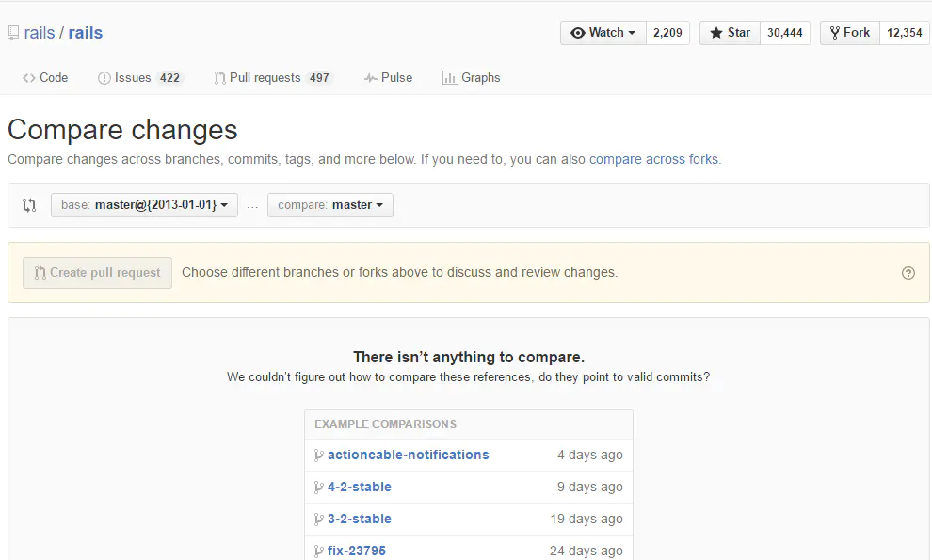Click branch icon beside 4-2-stable
The height and width of the screenshot is (560, 932).
319,488
